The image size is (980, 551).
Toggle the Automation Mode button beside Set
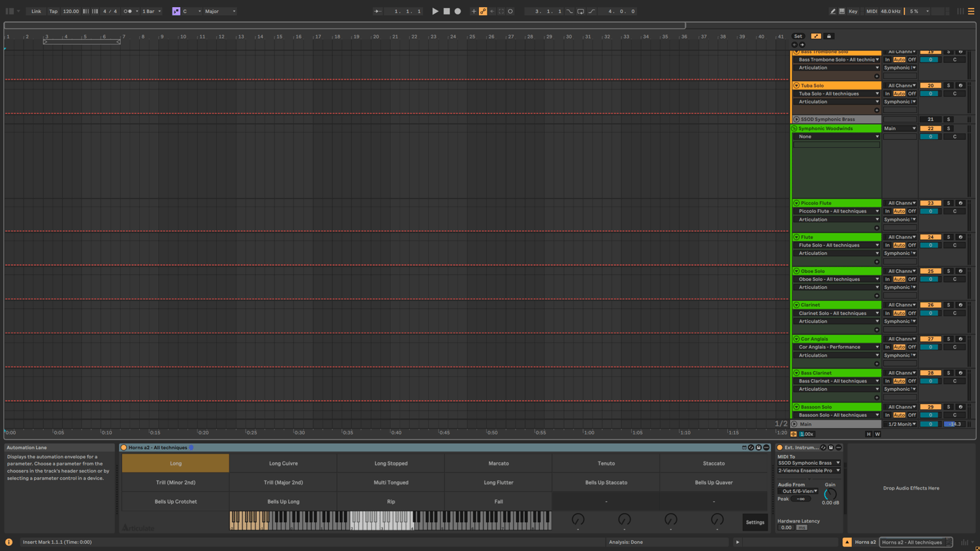pos(816,37)
